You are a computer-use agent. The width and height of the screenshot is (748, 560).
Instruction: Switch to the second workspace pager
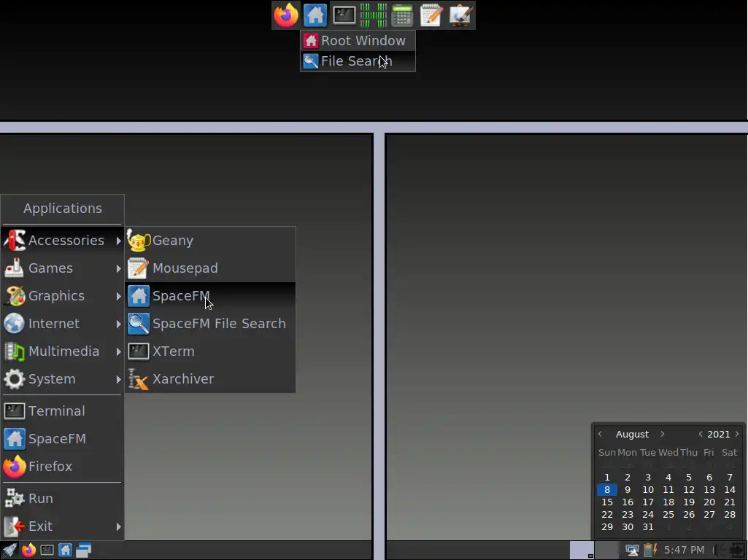(x=607, y=551)
